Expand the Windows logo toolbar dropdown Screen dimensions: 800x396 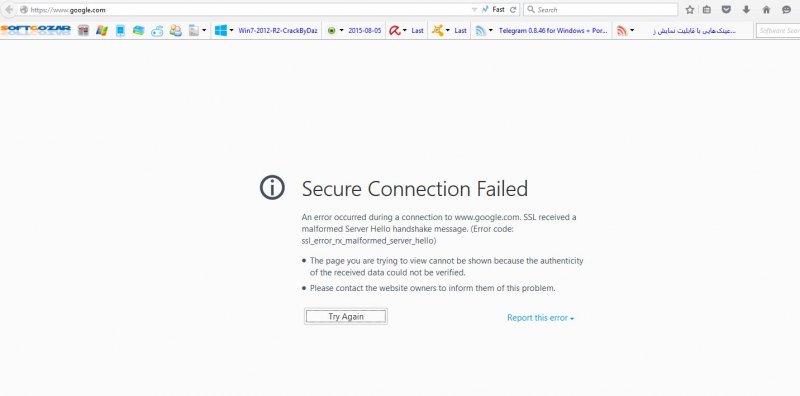click(231, 31)
